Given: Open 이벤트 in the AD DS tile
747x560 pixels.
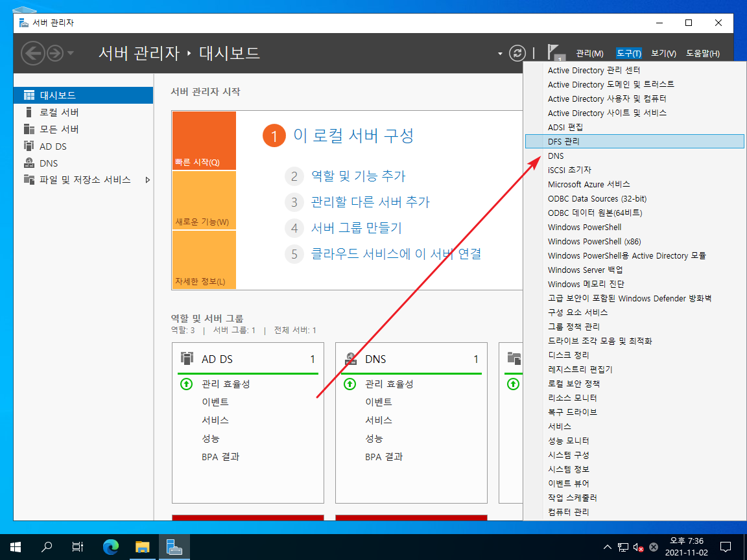Looking at the screenshot, I should pos(215,402).
